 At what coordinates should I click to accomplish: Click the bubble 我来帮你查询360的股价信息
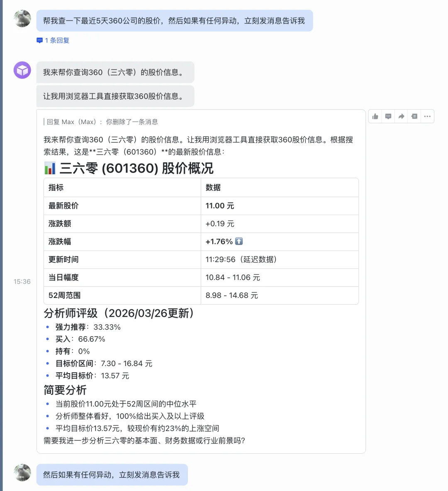click(x=115, y=72)
